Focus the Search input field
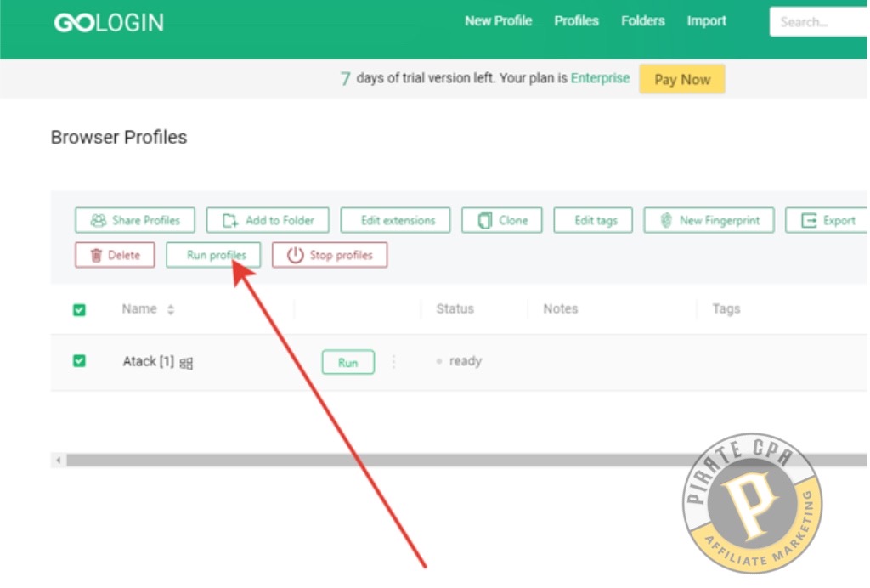 (818, 22)
